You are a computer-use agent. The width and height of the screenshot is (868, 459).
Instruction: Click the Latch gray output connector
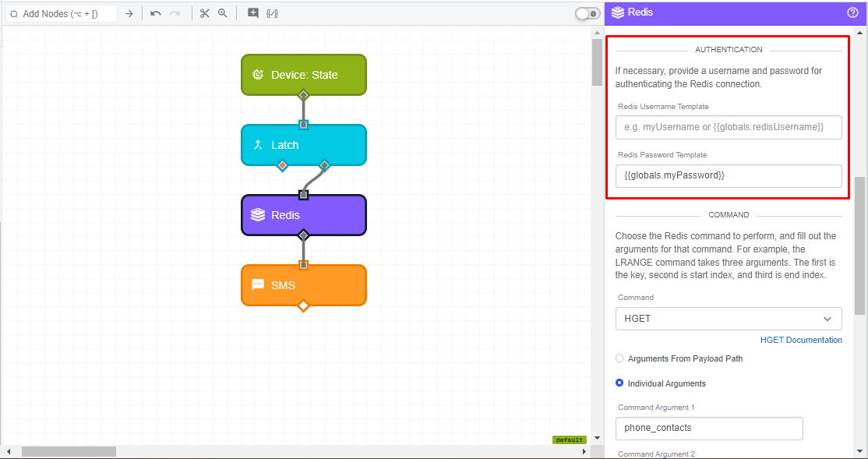[324, 165]
